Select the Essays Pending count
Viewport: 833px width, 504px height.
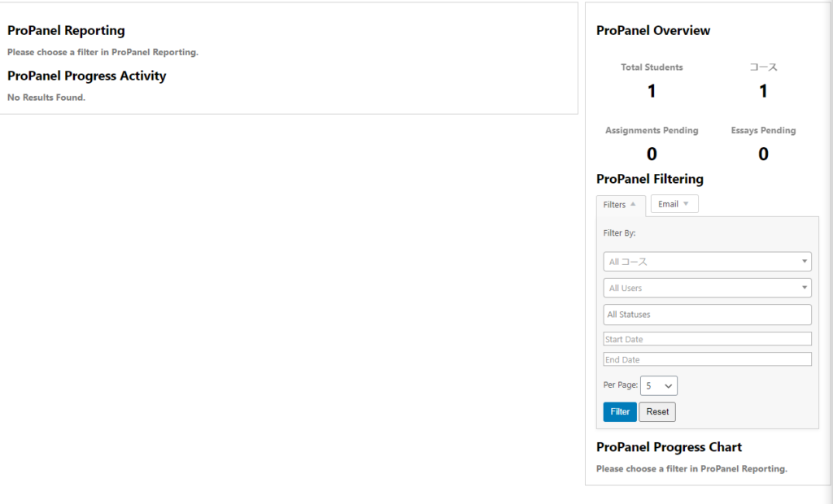tap(763, 154)
